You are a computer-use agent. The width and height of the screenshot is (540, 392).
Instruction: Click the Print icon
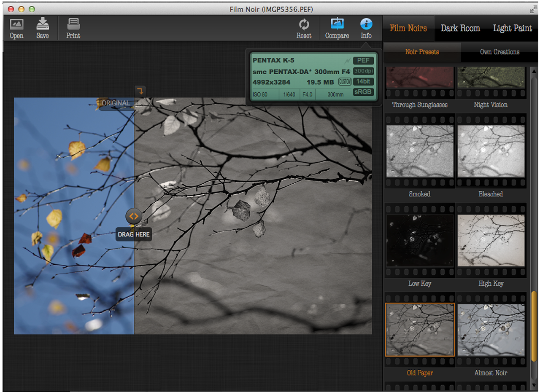point(73,24)
